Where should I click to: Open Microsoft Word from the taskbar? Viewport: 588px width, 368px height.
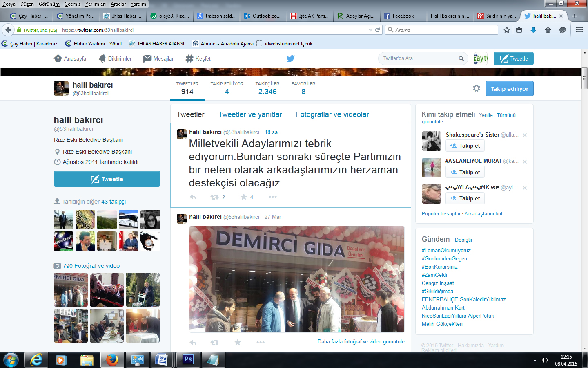coord(162,360)
